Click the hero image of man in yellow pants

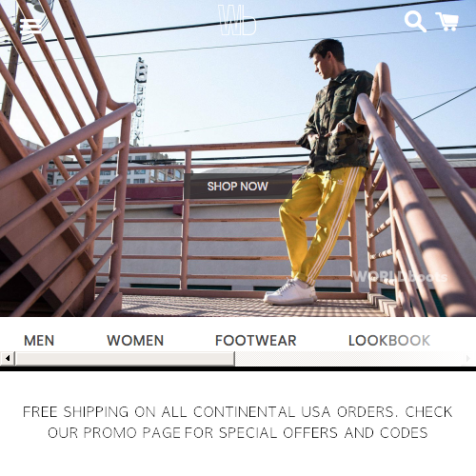click(238, 158)
